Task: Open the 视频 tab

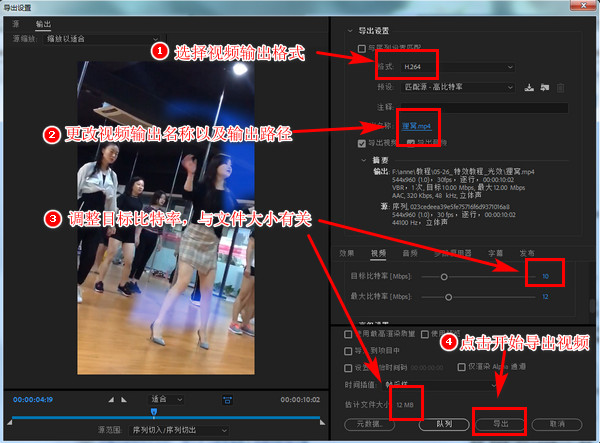Action: coord(378,253)
